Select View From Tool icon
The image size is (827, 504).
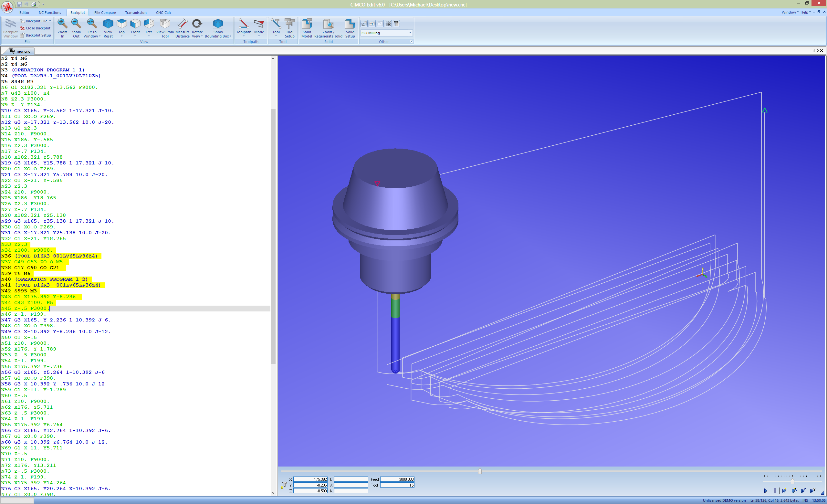coord(165,27)
